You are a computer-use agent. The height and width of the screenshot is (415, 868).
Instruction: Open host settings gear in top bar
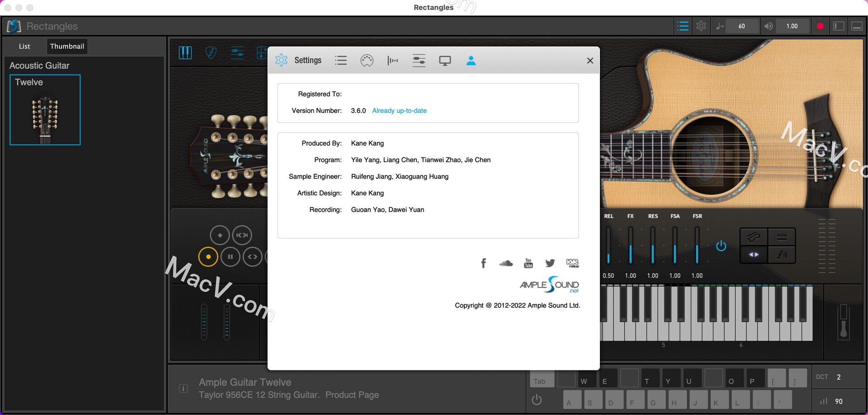(701, 26)
